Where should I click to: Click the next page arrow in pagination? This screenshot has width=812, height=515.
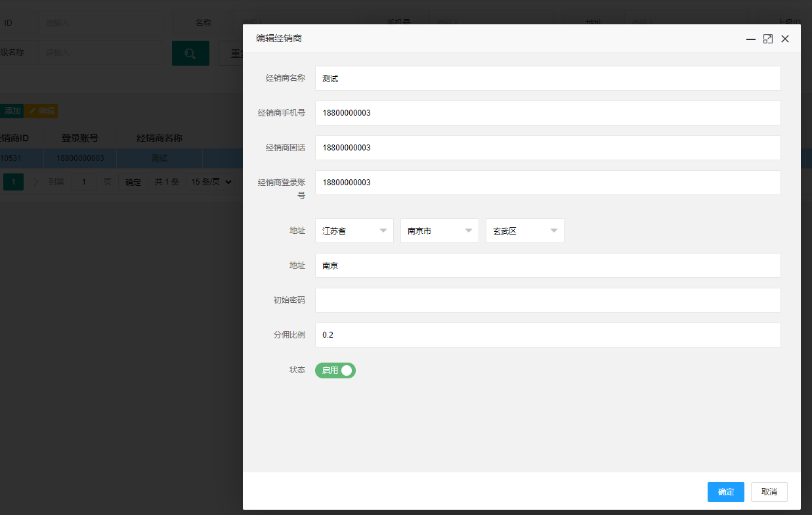tap(36, 182)
